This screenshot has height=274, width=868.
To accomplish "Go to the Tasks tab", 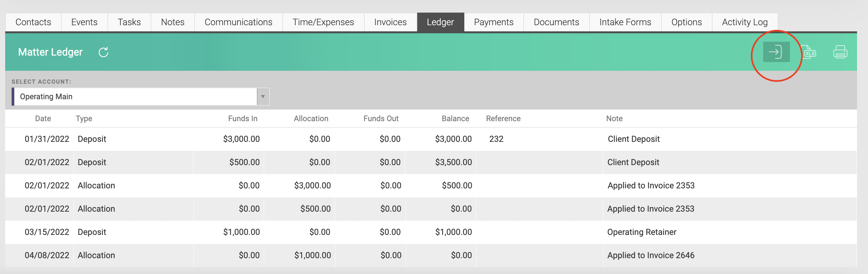I will point(129,22).
